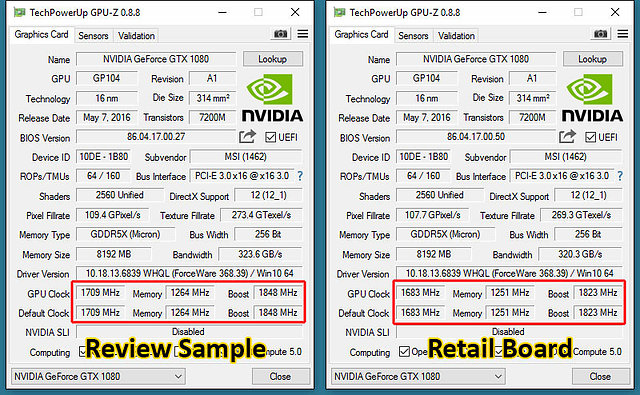This screenshot has width=640, height=395.
Task: Click GPU Clock value 1709 MHz
Action: click(100, 293)
